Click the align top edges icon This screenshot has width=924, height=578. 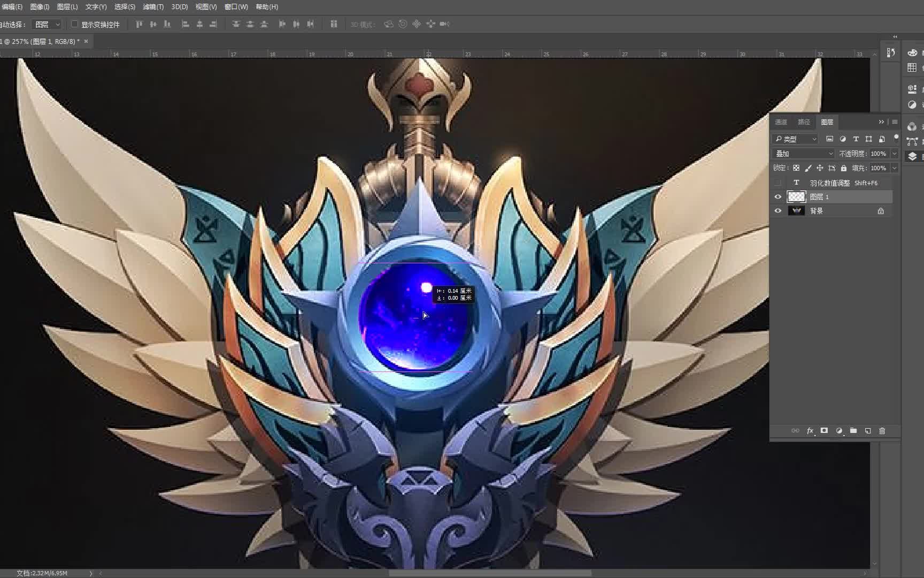point(139,24)
